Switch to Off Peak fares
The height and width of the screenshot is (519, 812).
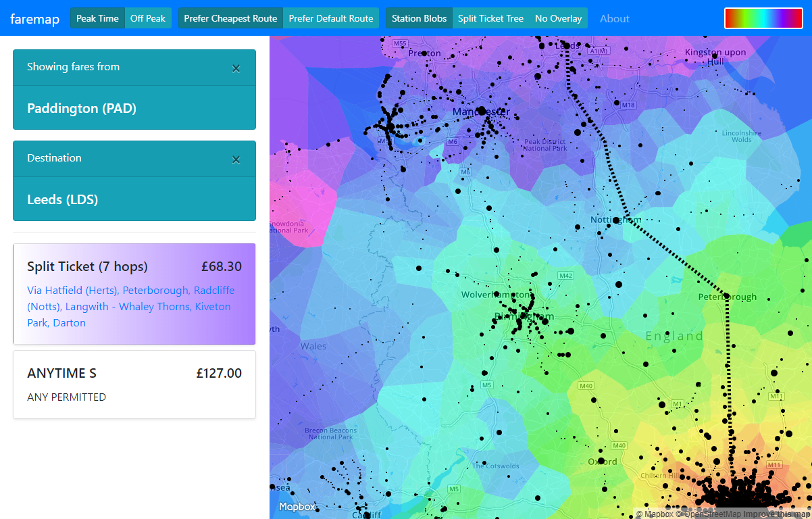148,18
